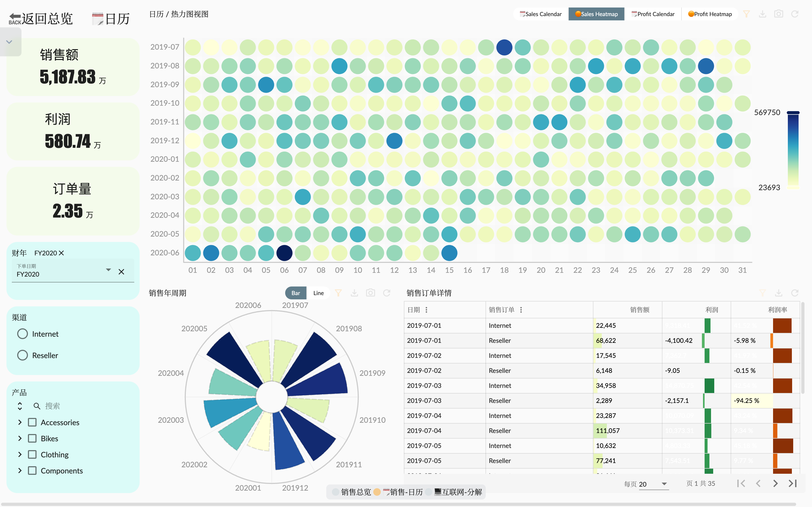Image resolution: width=812 pixels, height=507 pixels.
Task: Select the Reseller channel radio button
Action: (x=23, y=355)
